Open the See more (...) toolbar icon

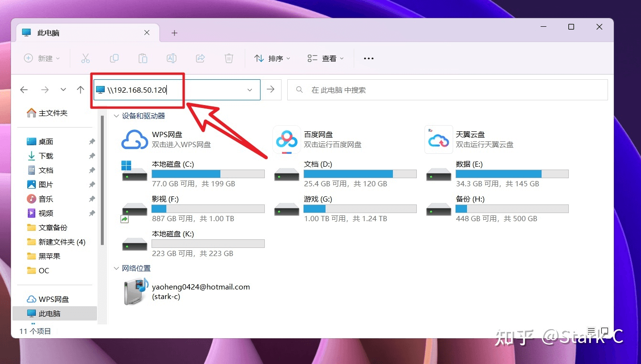click(368, 58)
